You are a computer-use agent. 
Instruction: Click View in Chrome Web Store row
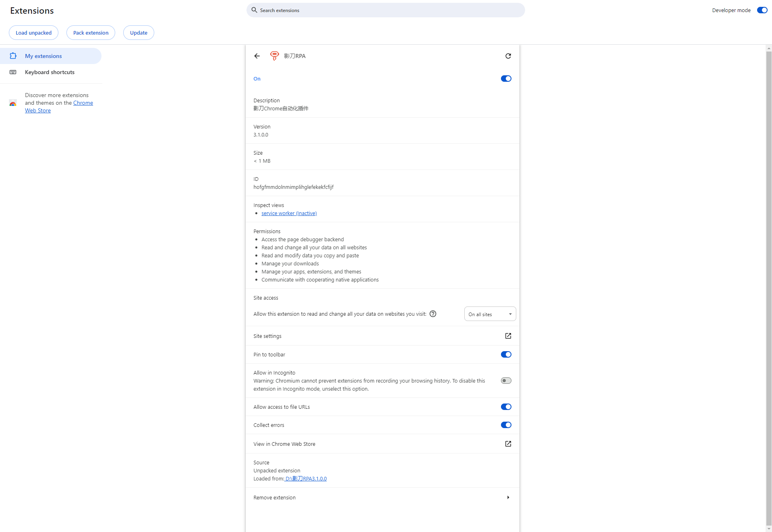(x=383, y=444)
